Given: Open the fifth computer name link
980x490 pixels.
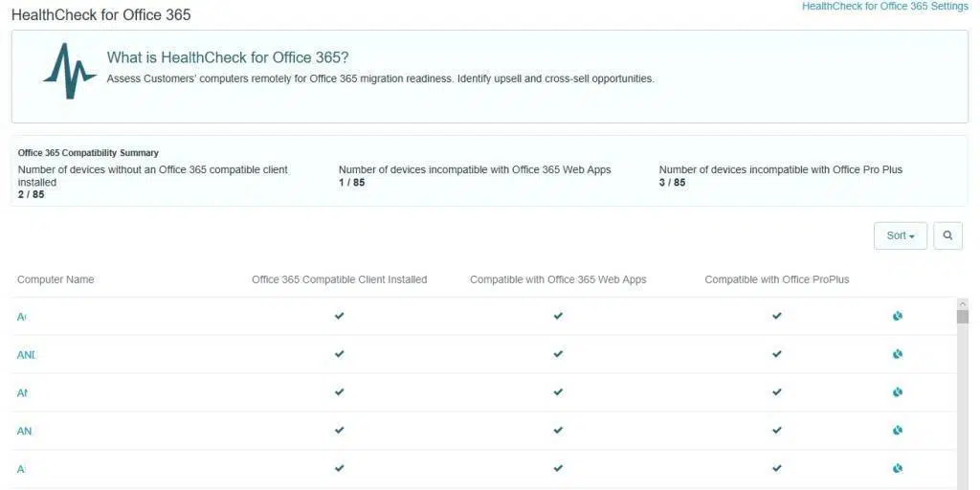Looking at the screenshot, I should tap(21, 470).
